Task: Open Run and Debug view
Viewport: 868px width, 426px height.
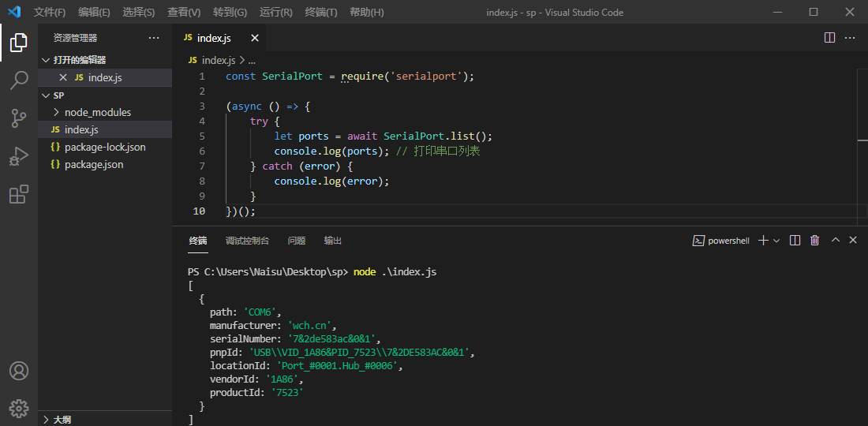Action: pyautogui.click(x=19, y=156)
